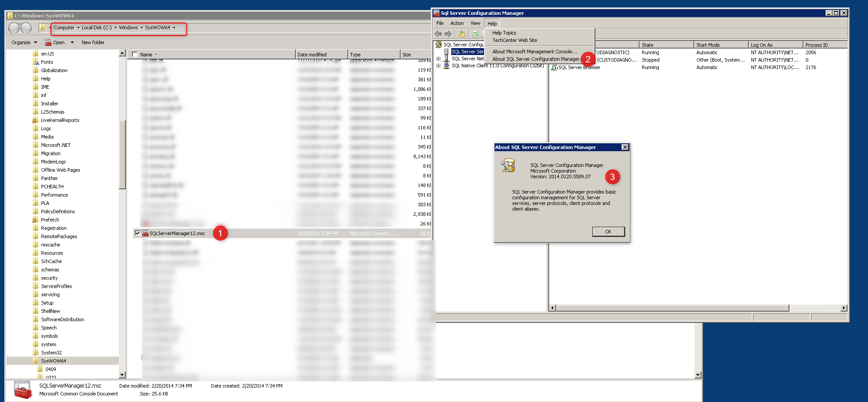Click the LiveKernelReports locked folder icon
Image resolution: width=868 pixels, height=402 pixels.
[36, 120]
